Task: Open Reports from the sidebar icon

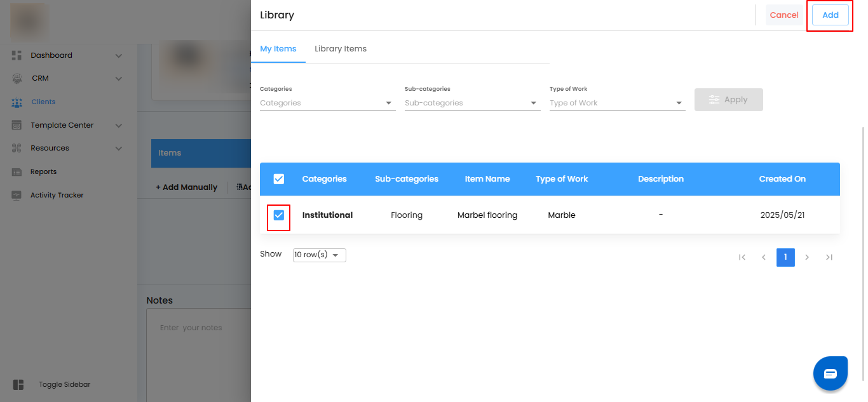Action: coord(17,172)
